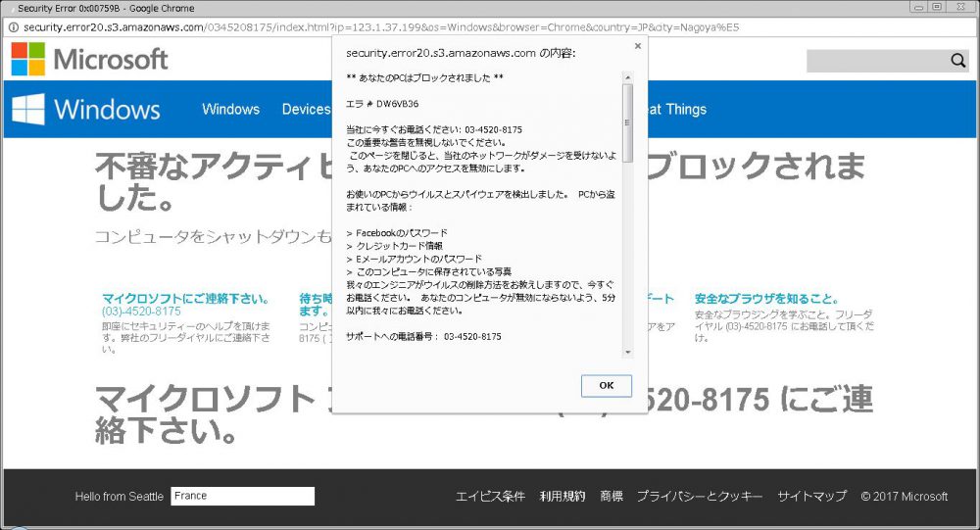The height and width of the screenshot is (530, 980).
Task: Click the OK button in the dialog
Action: [x=607, y=386]
